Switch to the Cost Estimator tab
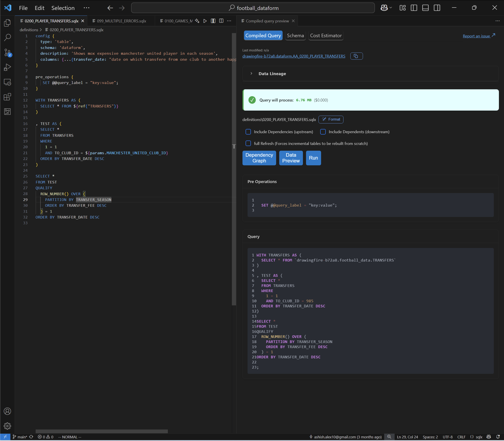Screen dimensions: 504x441 tap(326, 36)
